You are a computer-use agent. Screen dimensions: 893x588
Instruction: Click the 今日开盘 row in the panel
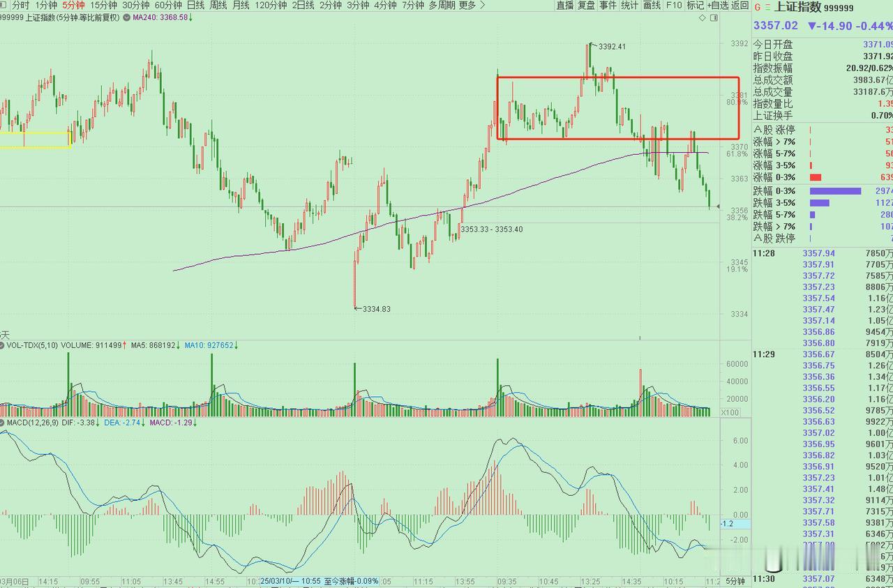pos(823,44)
